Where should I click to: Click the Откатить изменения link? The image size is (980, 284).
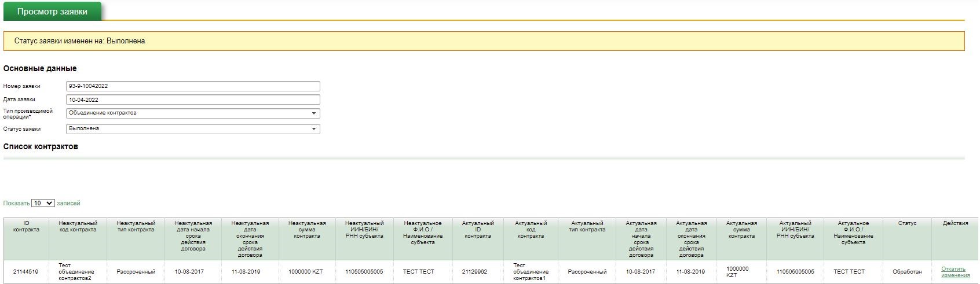(955, 272)
